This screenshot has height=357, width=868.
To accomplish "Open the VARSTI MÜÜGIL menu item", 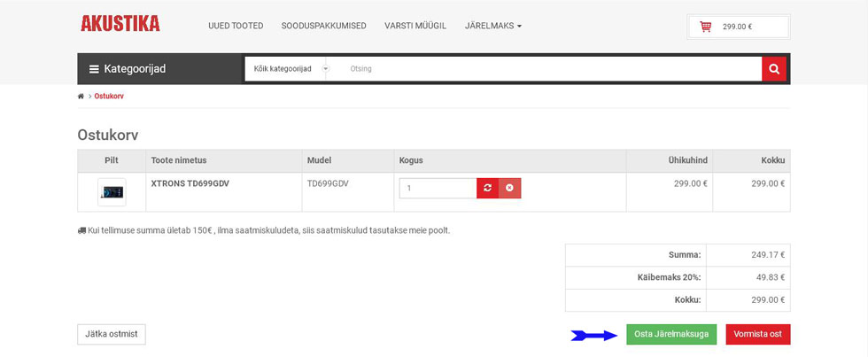I will pyautogui.click(x=415, y=26).
